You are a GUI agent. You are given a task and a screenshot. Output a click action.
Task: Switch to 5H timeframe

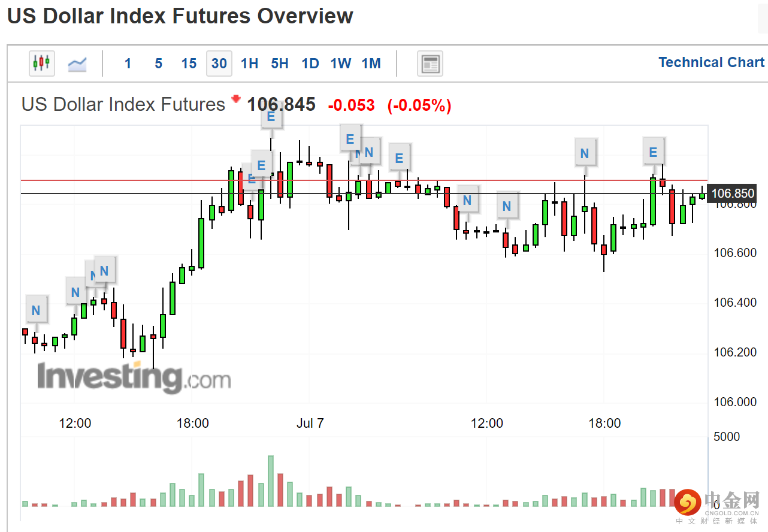[280, 64]
